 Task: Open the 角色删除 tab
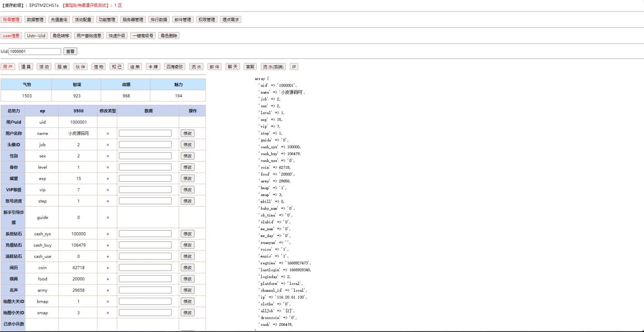click(169, 36)
